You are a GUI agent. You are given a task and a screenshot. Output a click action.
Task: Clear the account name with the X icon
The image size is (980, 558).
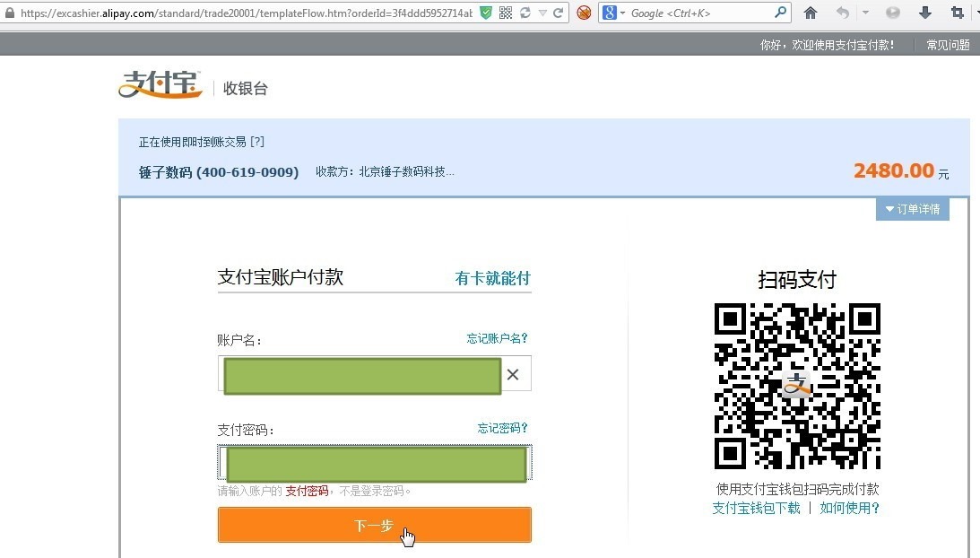[x=513, y=374]
